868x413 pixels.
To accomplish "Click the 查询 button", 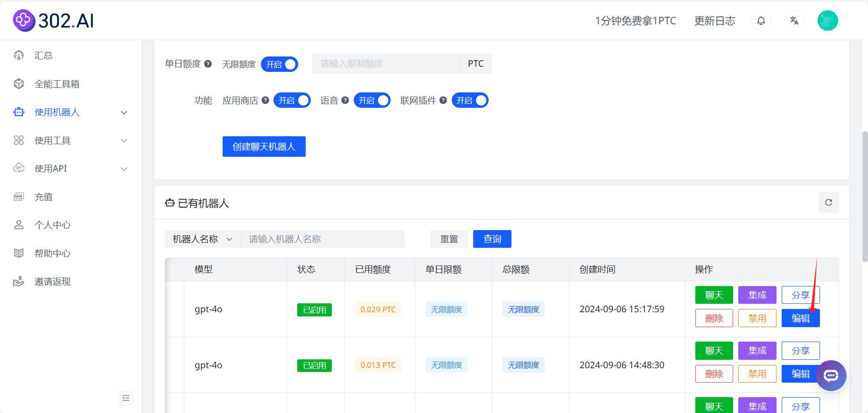I will (x=492, y=239).
